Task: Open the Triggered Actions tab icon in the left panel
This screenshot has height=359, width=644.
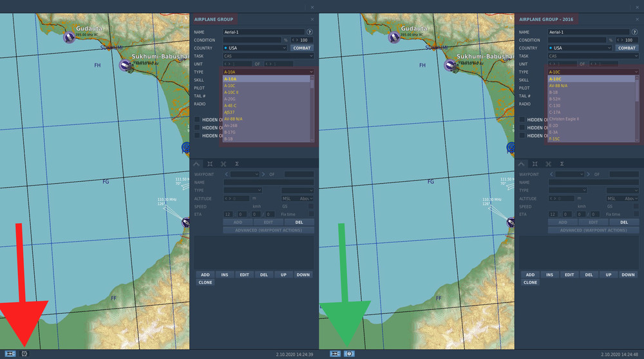Action: tap(223, 164)
